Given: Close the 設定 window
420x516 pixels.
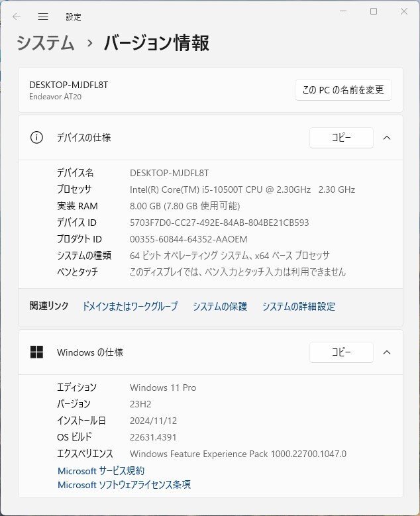Looking at the screenshot, I should 404,11.
